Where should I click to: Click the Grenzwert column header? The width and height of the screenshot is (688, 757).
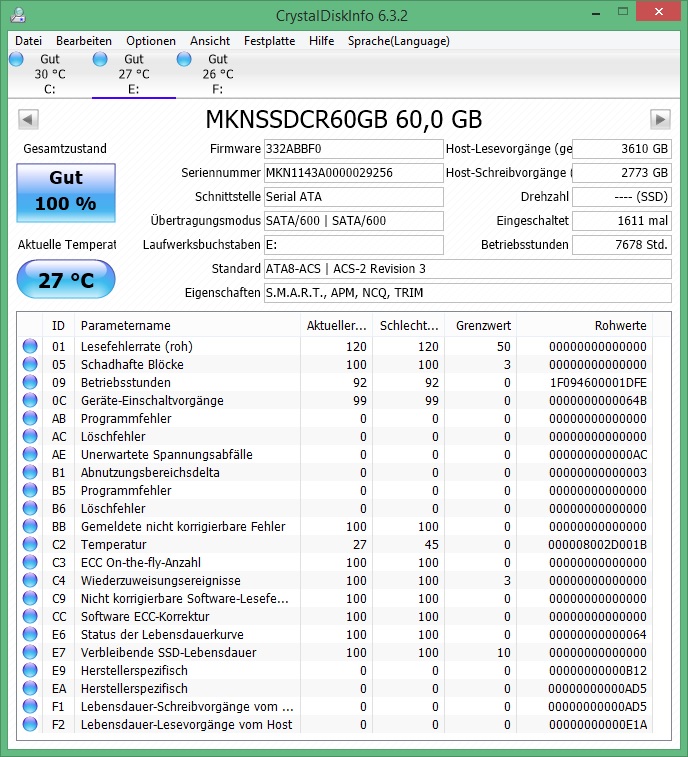480,325
